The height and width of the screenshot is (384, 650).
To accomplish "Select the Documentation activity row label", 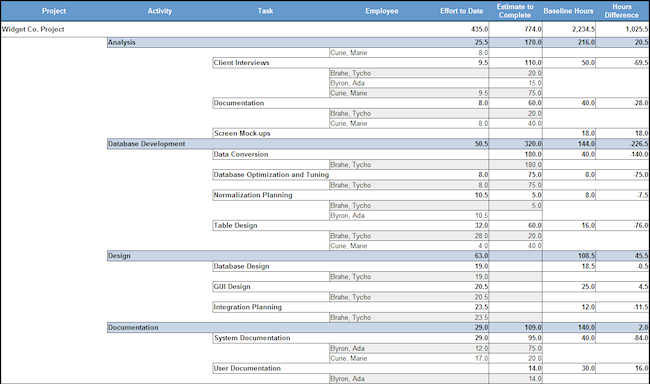I will [133, 328].
